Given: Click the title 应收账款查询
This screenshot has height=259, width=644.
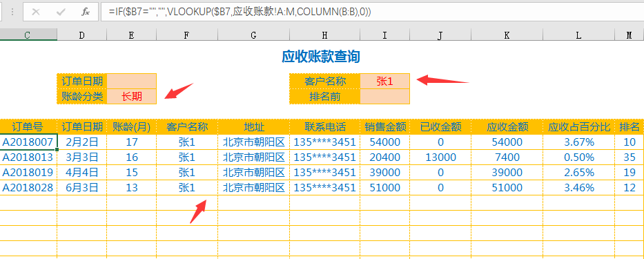Looking at the screenshot, I should 321,57.
